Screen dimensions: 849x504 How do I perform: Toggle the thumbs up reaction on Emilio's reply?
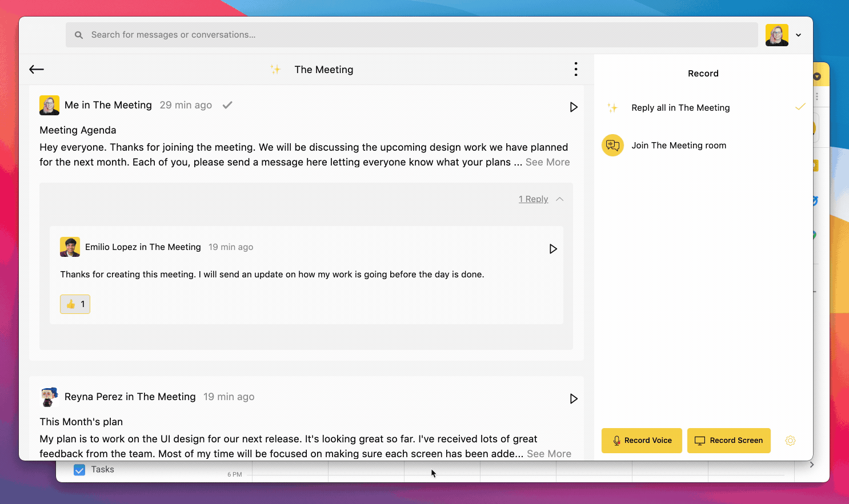point(75,304)
